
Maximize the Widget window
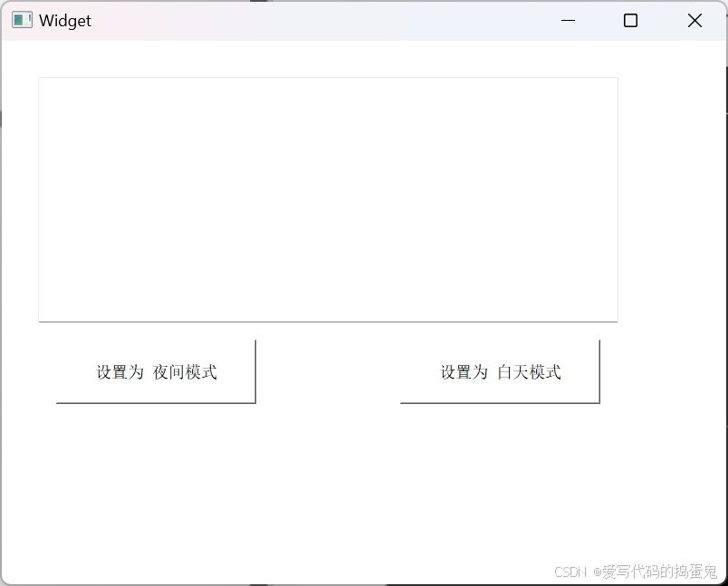tap(630, 21)
